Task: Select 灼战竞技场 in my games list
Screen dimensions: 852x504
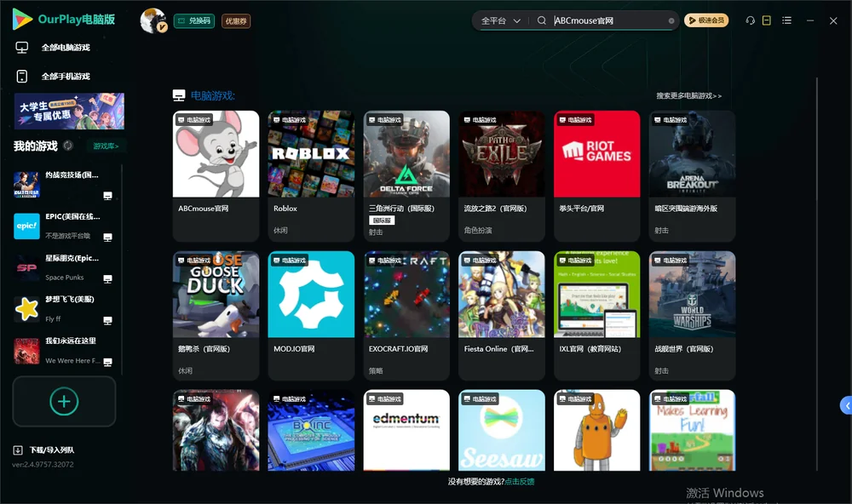Action: click(64, 185)
